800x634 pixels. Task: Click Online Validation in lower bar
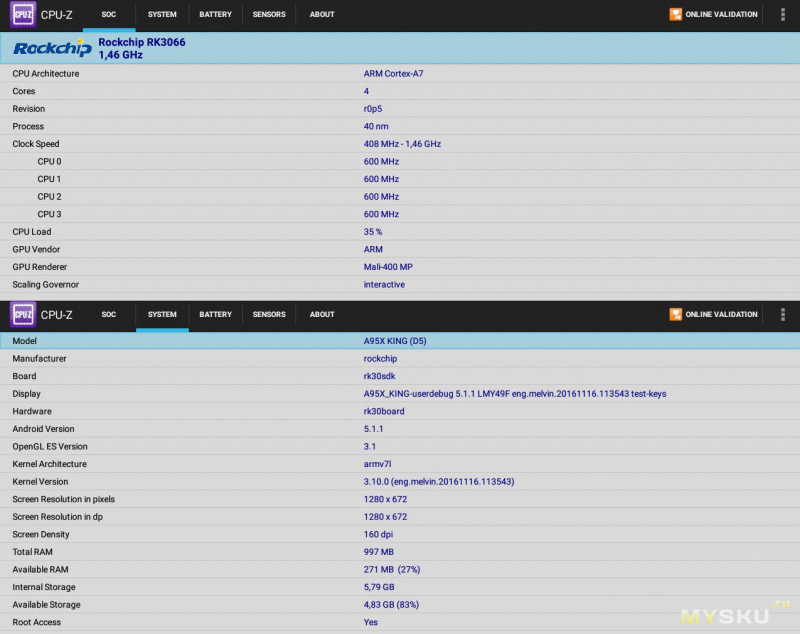pyautogui.click(x=713, y=314)
